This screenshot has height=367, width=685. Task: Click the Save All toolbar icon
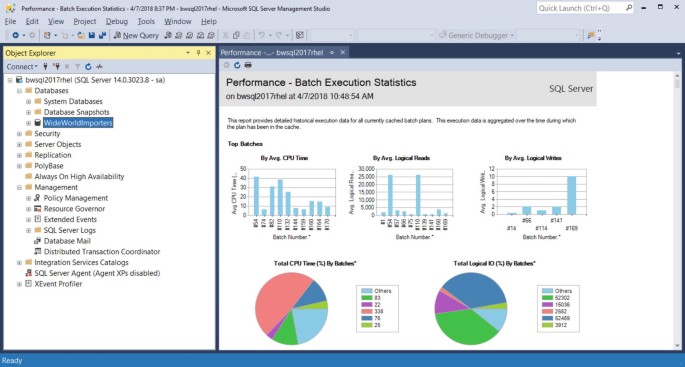[x=103, y=35]
